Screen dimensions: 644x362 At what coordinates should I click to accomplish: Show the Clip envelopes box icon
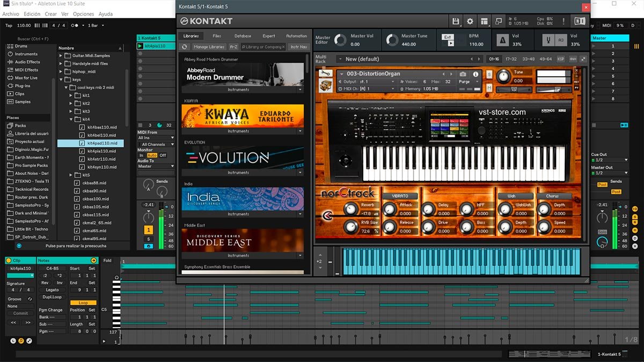(x=29, y=341)
